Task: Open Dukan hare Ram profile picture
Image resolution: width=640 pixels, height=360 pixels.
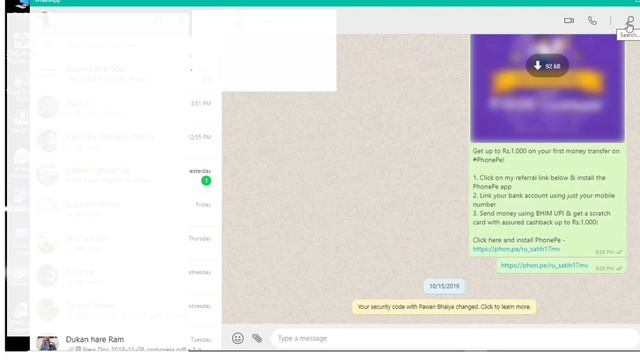Action: click(47, 343)
